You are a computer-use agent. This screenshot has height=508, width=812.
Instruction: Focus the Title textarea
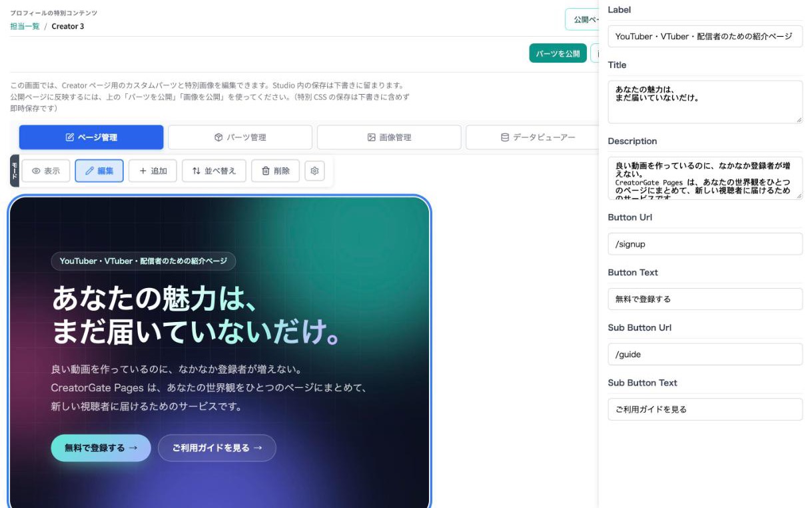[x=705, y=102]
